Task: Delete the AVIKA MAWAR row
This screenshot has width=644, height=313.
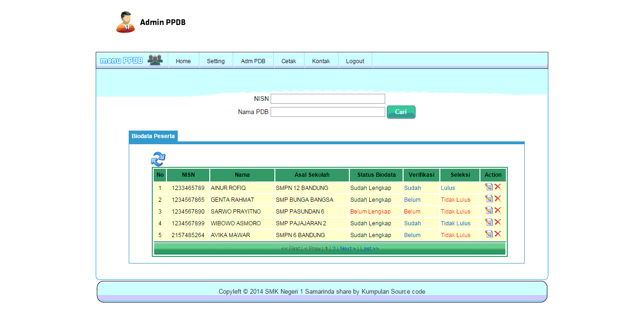Action: [x=497, y=234]
